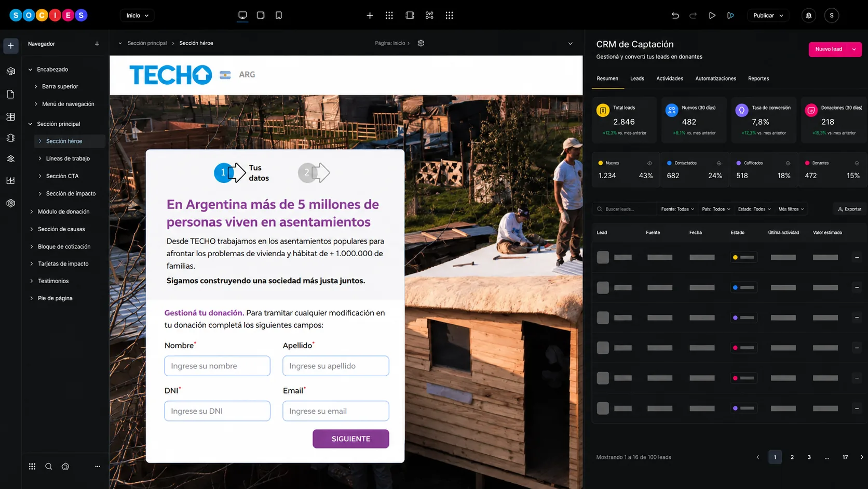
Task: Switch to the Actividades tab
Action: 670,78
